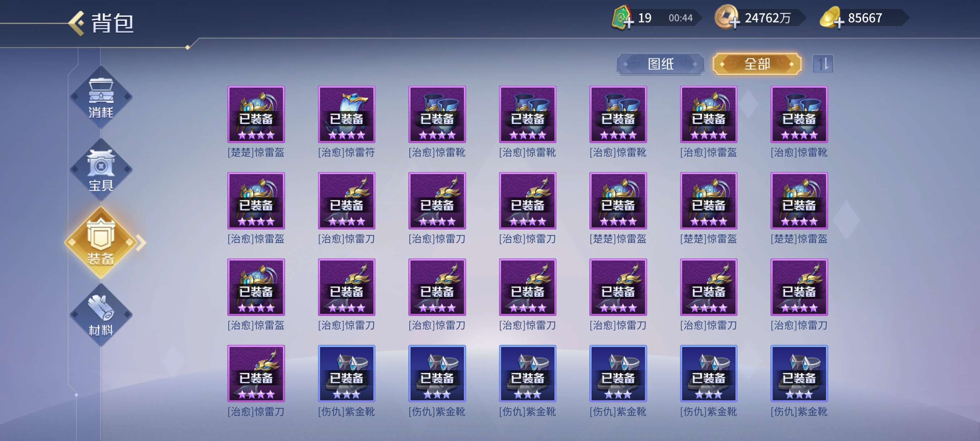Open the 材料 materials category
Image resolution: width=980 pixels, height=441 pixels.
[x=101, y=316]
